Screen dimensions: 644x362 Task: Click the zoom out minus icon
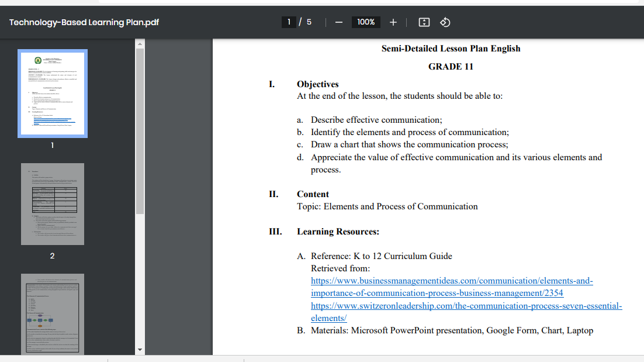(x=339, y=22)
